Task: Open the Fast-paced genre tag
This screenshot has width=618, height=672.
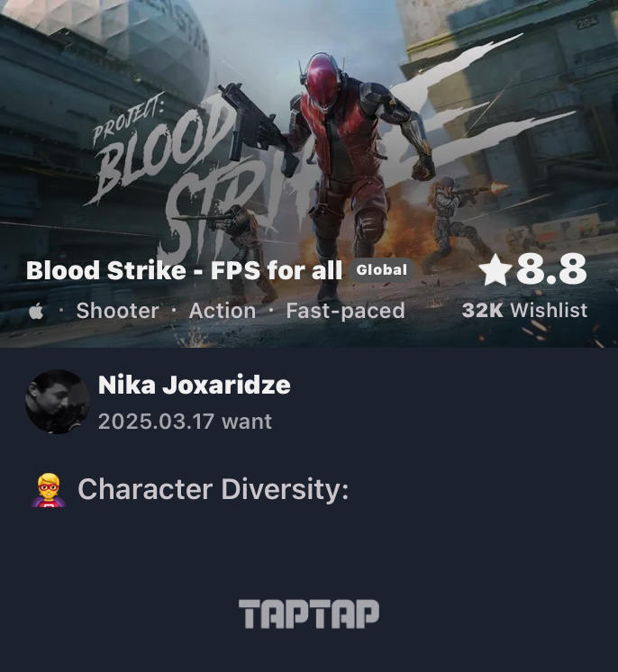Action: tap(345, 311)
